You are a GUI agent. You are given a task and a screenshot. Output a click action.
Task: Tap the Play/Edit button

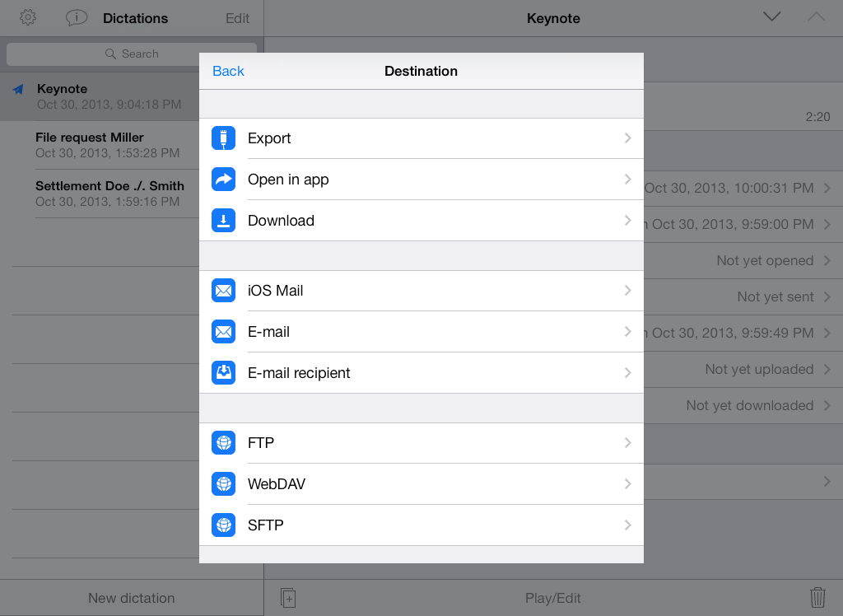(x=552, y=598)
